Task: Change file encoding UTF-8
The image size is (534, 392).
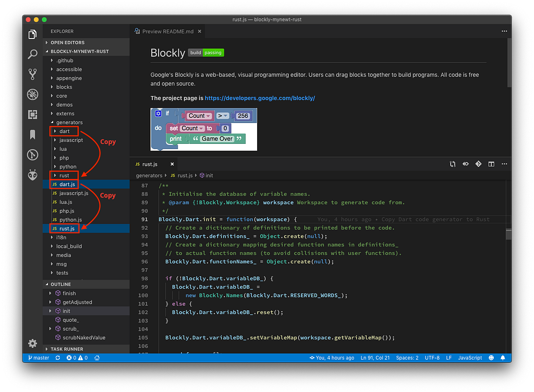Action: (432, 358)
